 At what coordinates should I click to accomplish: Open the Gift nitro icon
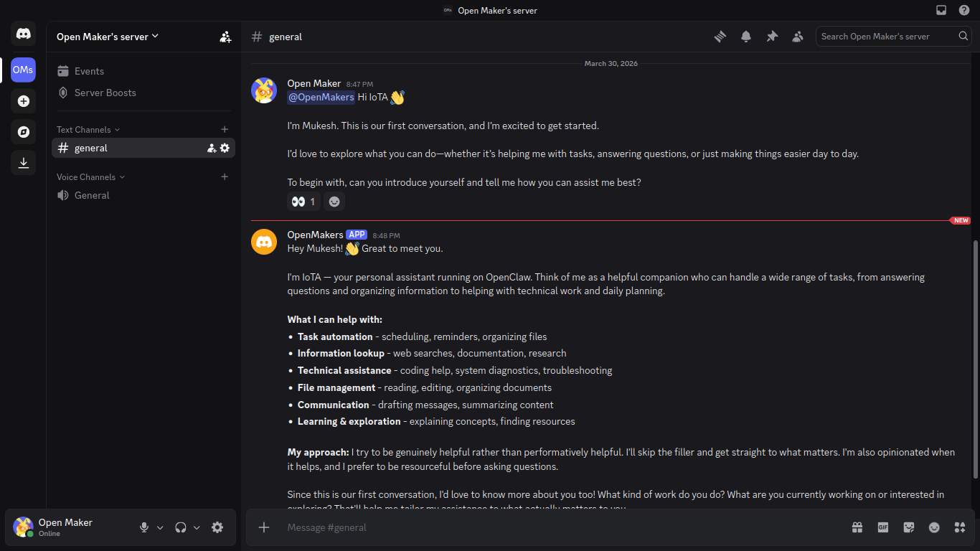click(857, 527)
